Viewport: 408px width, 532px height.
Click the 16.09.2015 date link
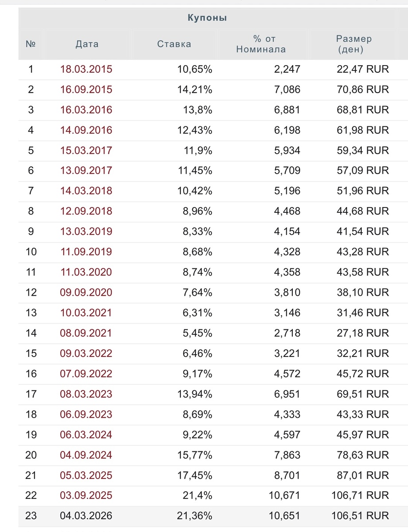[x=86, y=90]
